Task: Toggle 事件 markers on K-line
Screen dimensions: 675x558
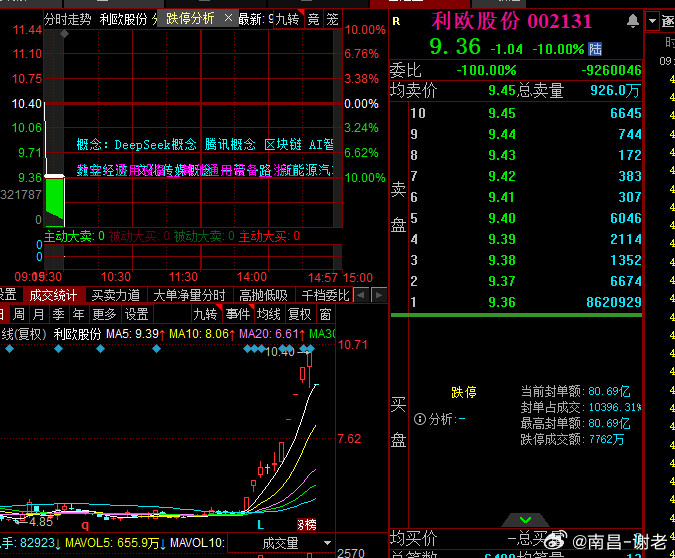Action: 238,314
